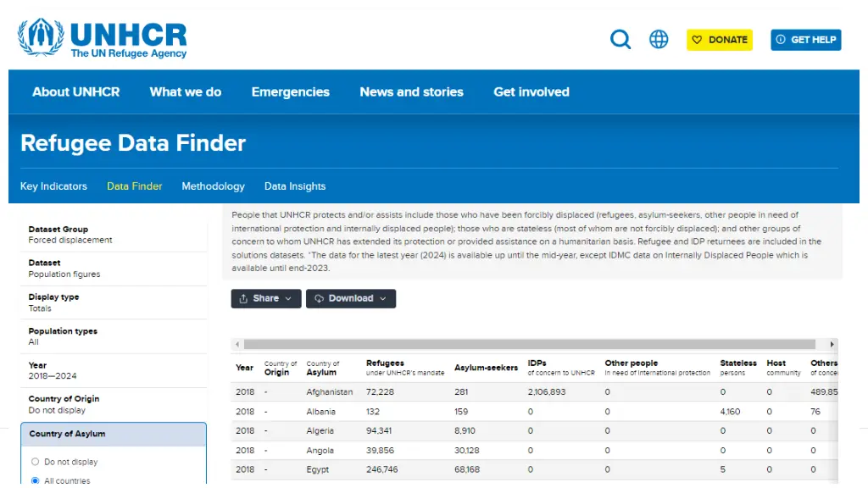Click the table scroll left arrow
This screenshot has height=488, width=868.
[237, 344]
